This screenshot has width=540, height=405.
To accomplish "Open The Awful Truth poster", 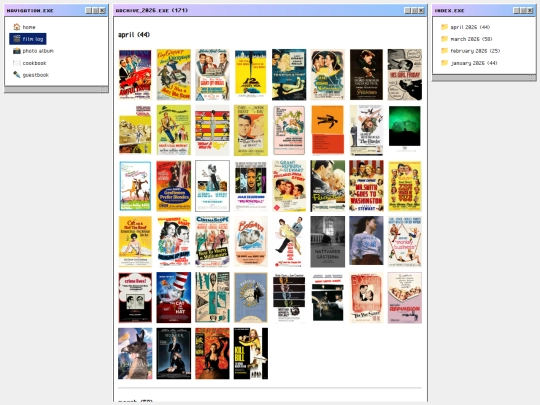I will (135, 74).
